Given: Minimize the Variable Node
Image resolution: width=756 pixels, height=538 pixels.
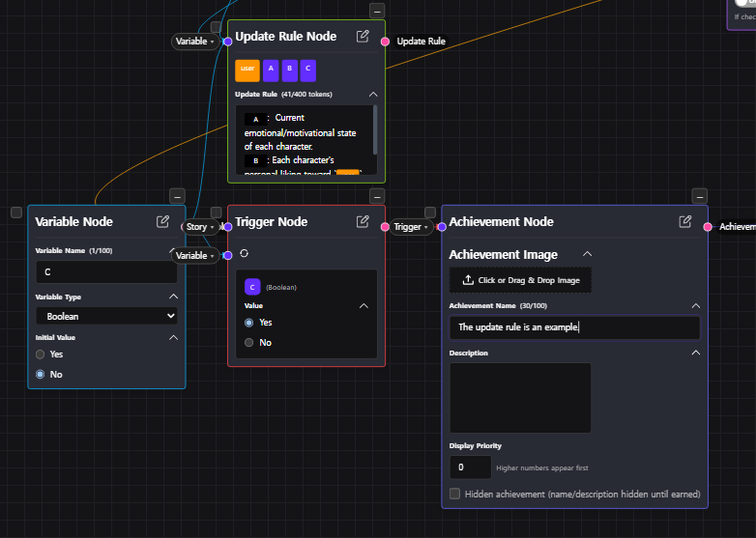Looking at the screenshot, I should point(178,196).
